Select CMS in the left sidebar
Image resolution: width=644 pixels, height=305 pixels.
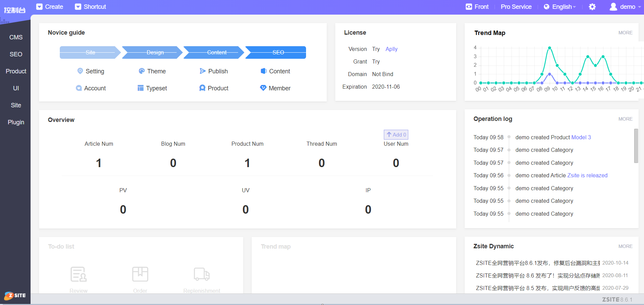coord(16,37)
